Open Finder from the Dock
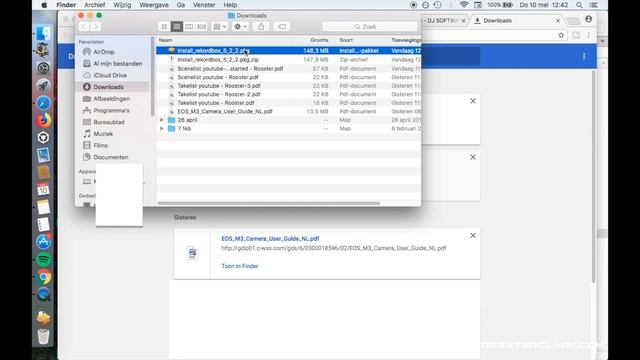640x360 pixels. tap(43, 33)
